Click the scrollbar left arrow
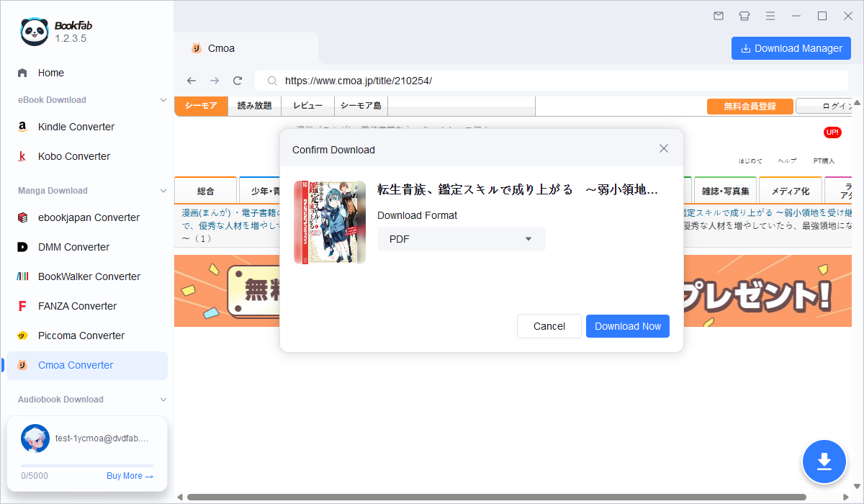 (180, 498)
